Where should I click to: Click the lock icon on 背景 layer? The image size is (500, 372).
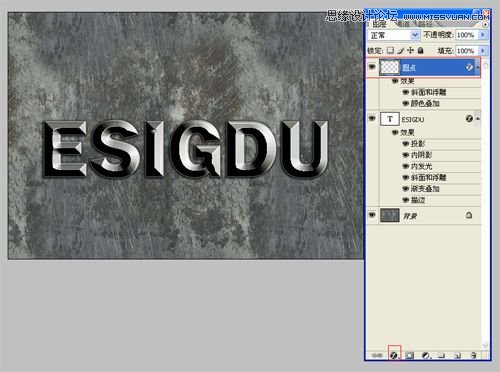(469, 215)
